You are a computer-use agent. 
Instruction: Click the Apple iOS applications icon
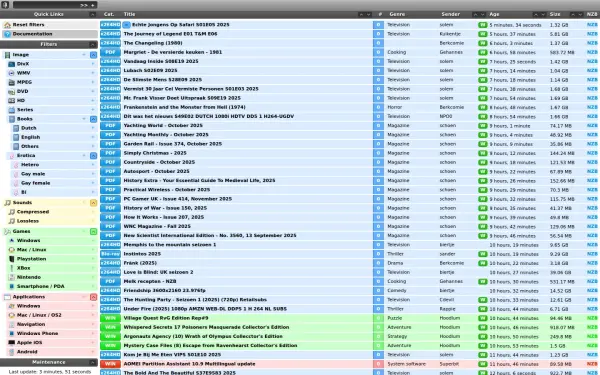(x=11, y=343)
